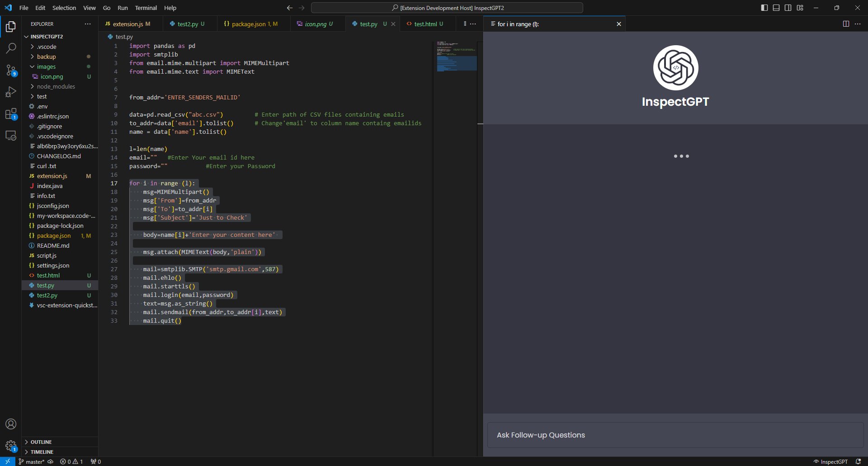
Task: Click the ports forwarded status item
Action: pyautogui.click(x=96, y=461)
